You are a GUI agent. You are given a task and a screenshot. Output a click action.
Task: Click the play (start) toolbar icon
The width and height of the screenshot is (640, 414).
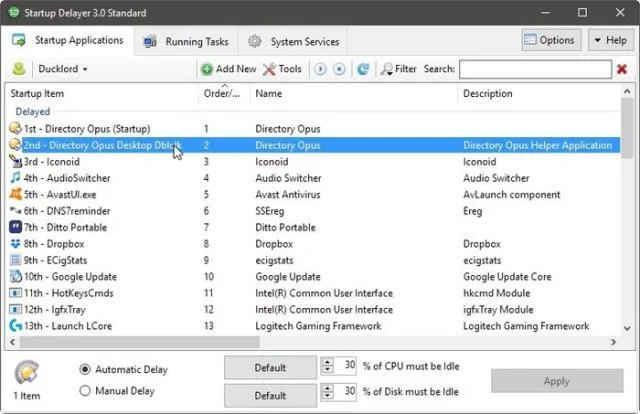tap(320, 69)
